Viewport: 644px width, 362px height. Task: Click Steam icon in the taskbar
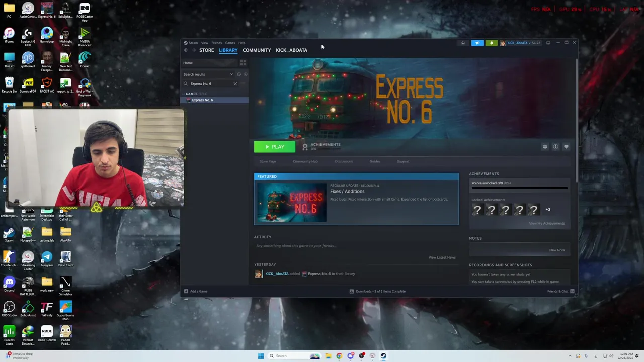coord(383,356)
